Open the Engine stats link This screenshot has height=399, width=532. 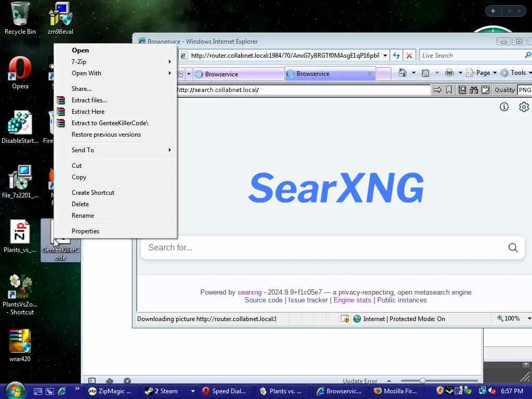tap(352, 300)
